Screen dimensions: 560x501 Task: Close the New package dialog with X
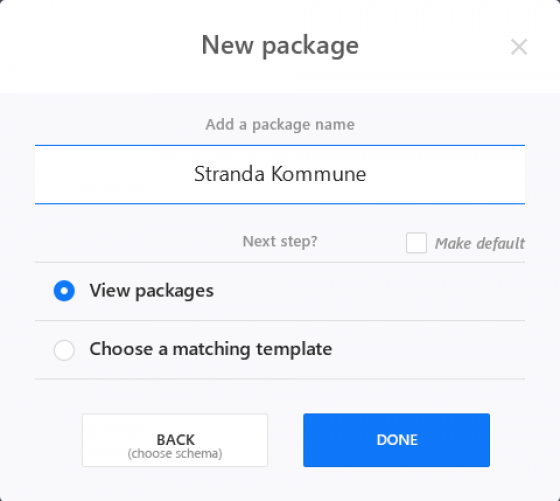click(x=519, y=47)
